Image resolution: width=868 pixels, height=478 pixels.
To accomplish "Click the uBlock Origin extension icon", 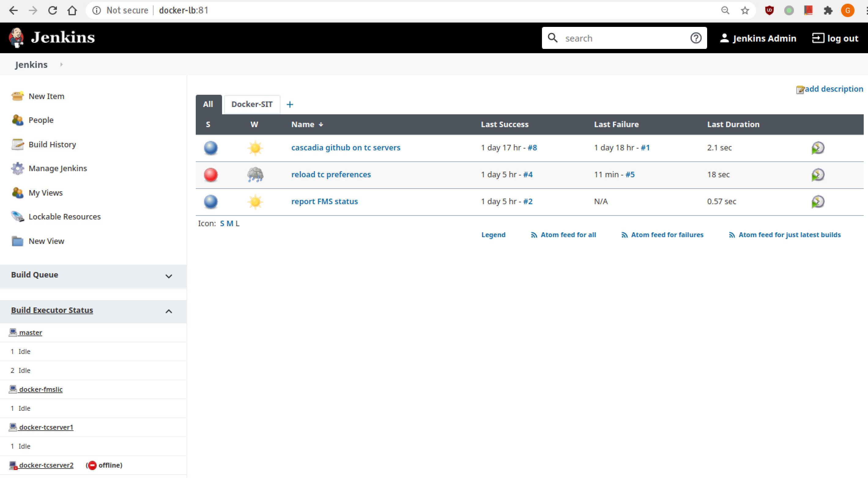I will point(769,10).
